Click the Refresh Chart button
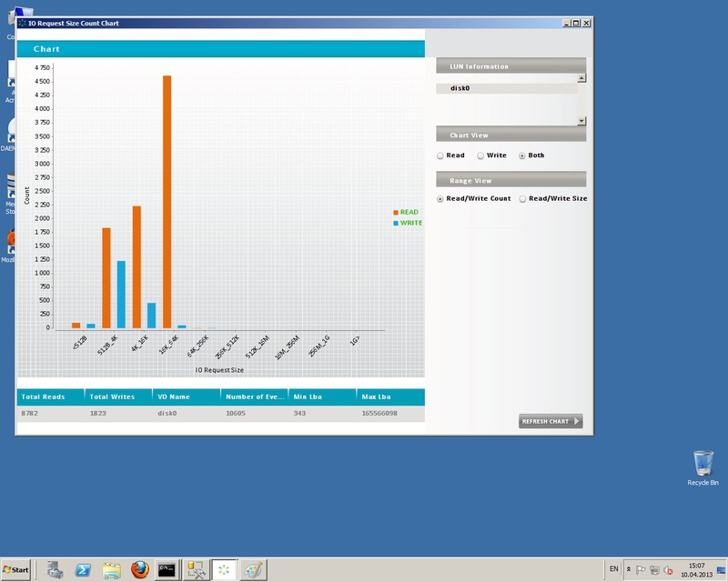 point(551,421)
